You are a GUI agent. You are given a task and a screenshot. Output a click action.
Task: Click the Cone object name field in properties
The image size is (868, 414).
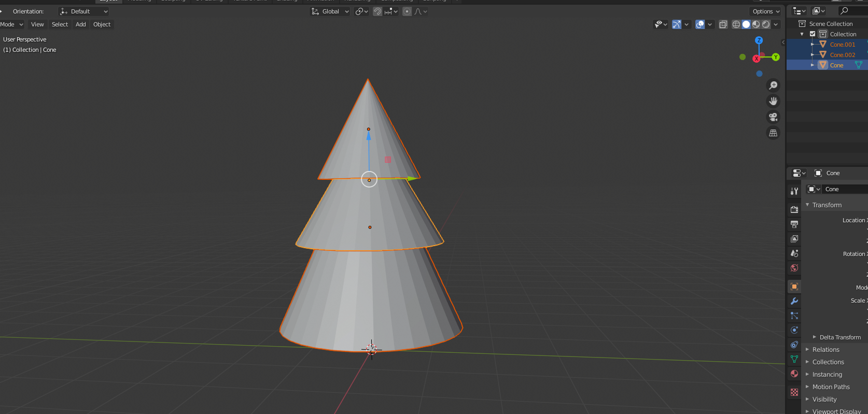pos(845,189)
